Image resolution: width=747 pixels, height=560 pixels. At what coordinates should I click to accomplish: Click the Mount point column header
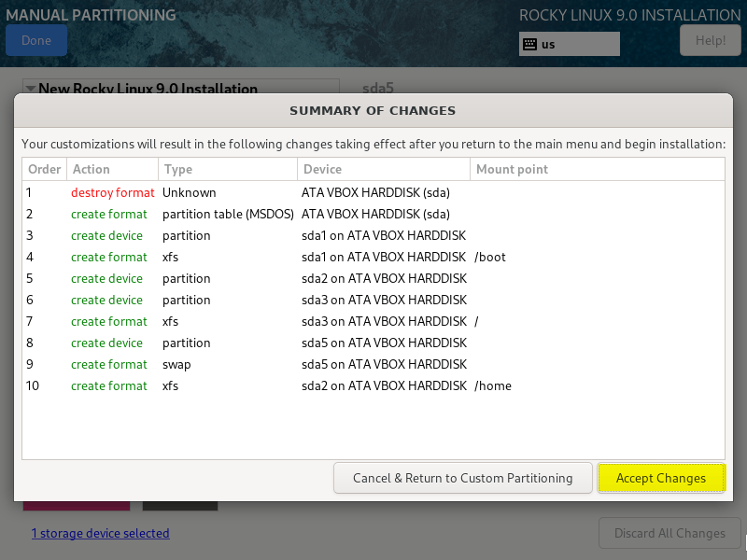(x=512, y=169)
